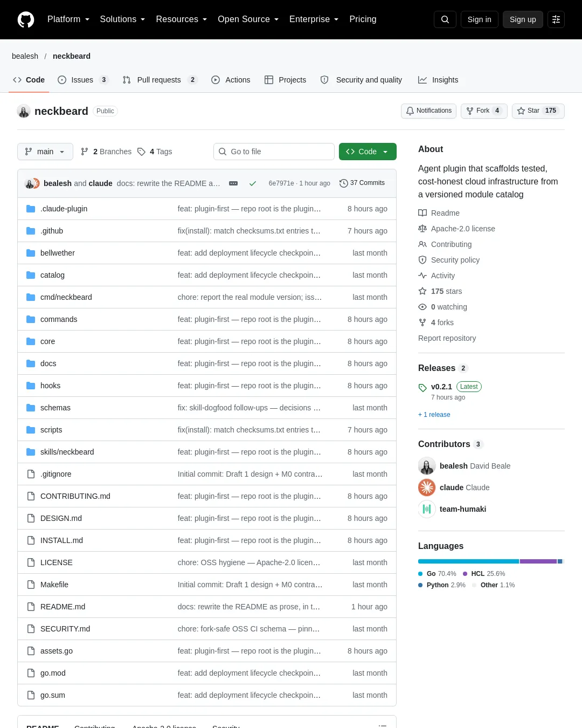The height and width of the screenshot is (728, 582).
Task: Click the Python language color dot
Action: coord(420,585)
